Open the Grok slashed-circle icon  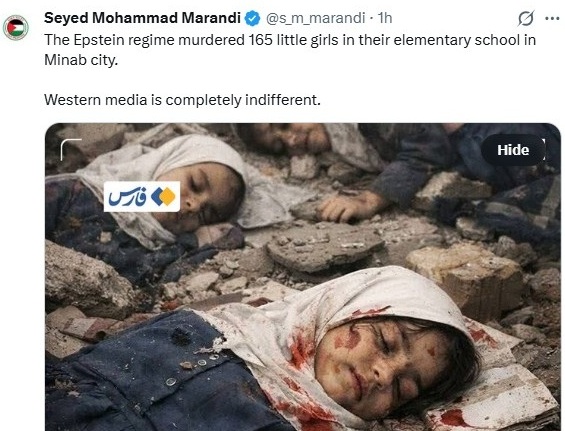click(525, 18)
